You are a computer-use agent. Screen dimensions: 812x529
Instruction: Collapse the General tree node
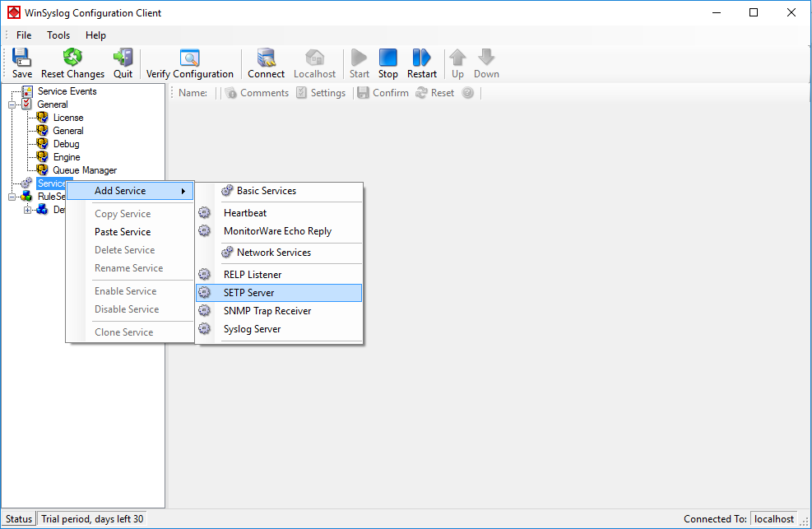tap(12, 104)
